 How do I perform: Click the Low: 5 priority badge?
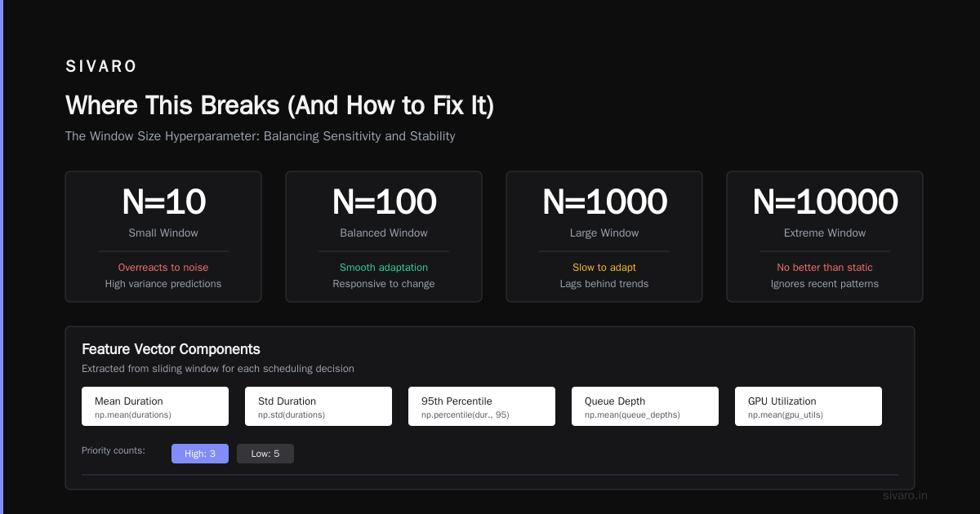pos(265,454)
